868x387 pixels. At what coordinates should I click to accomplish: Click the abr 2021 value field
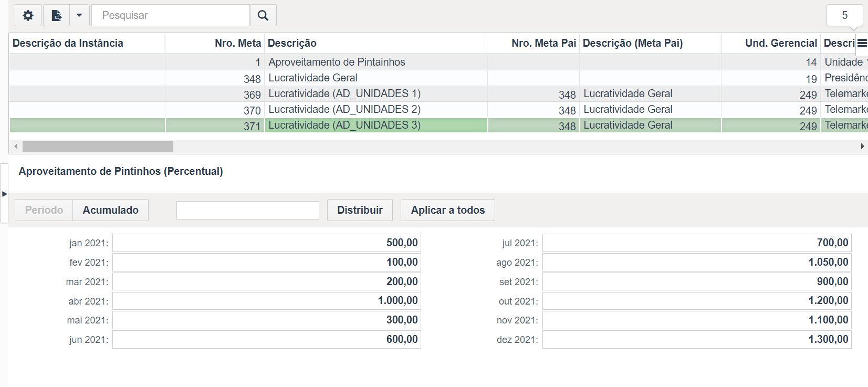point(267,300)
